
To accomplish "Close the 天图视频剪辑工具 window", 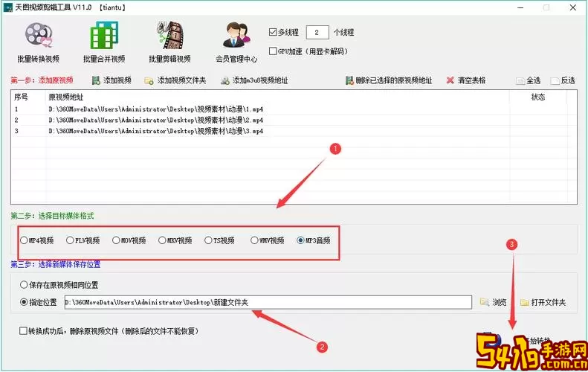I will tap(572, 7).
